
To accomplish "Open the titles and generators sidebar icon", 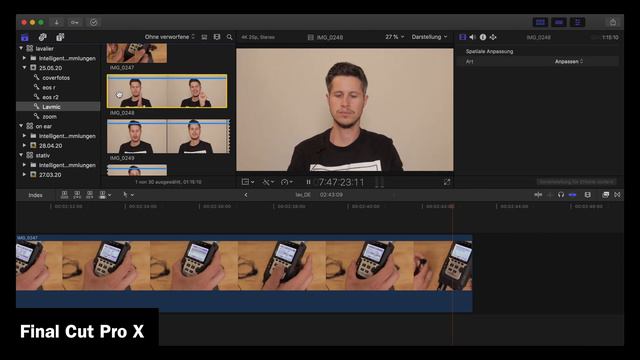I will [x=60, y=37].
